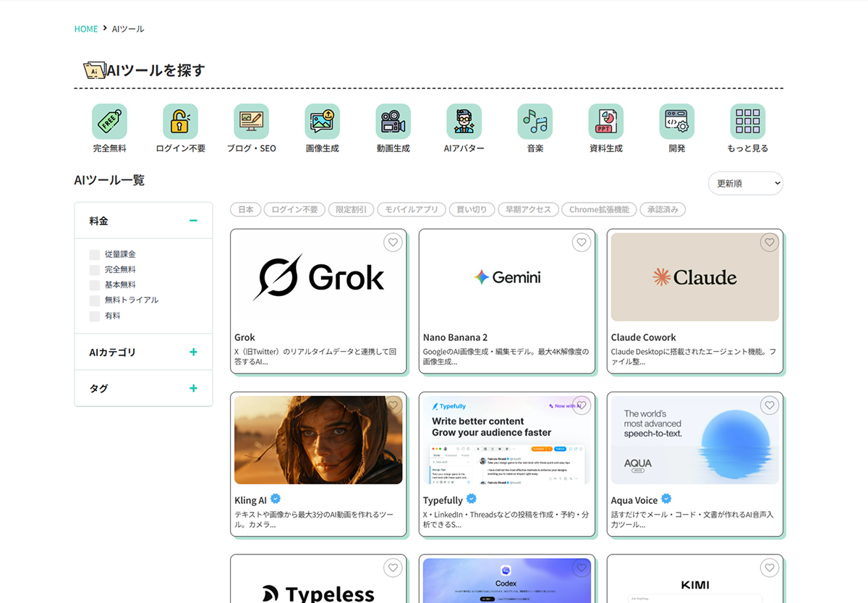Click the Codex thumbnail
868x603 pixels.
[x=507, y=581]
